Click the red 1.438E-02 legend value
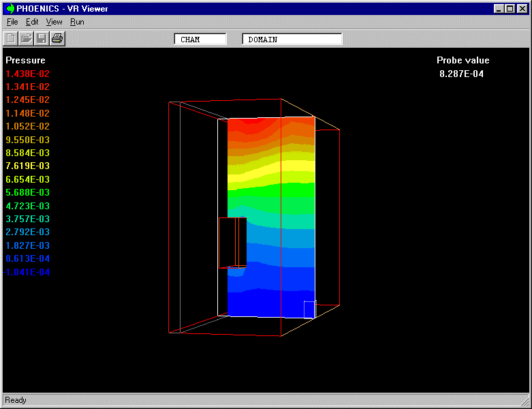The height and width of the screenshot is (409, 532). [28, 74]
